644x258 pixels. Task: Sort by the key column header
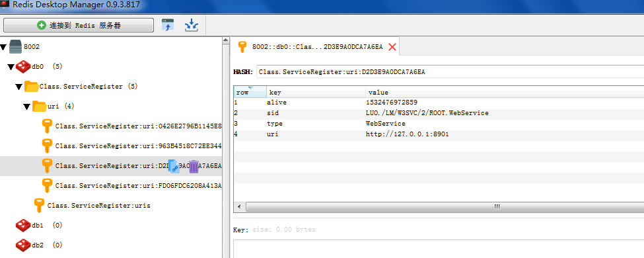click(x=316, y=92)
